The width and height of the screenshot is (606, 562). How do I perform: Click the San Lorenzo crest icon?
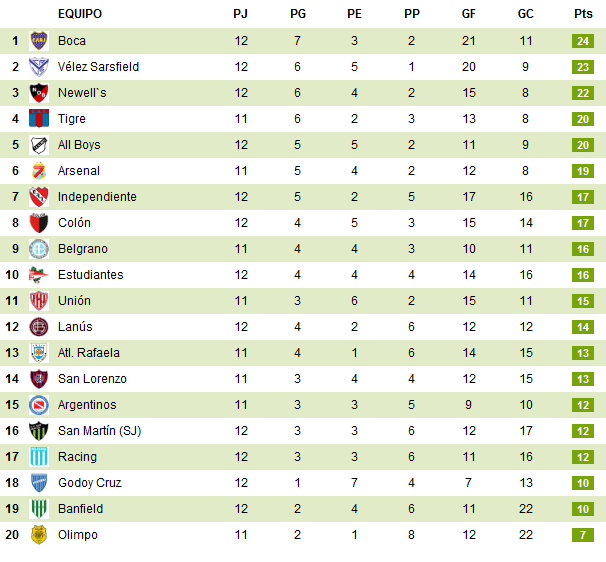tap(40, 379)
